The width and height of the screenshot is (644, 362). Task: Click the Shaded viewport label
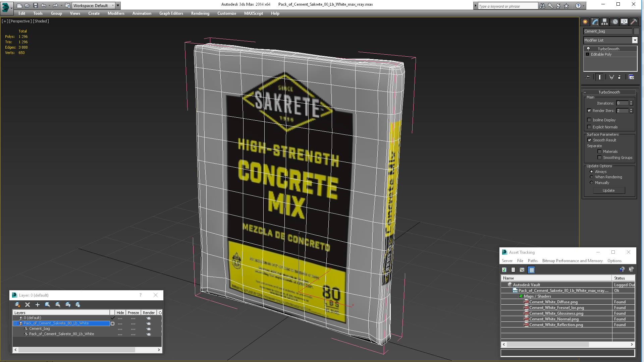(41, 21)
